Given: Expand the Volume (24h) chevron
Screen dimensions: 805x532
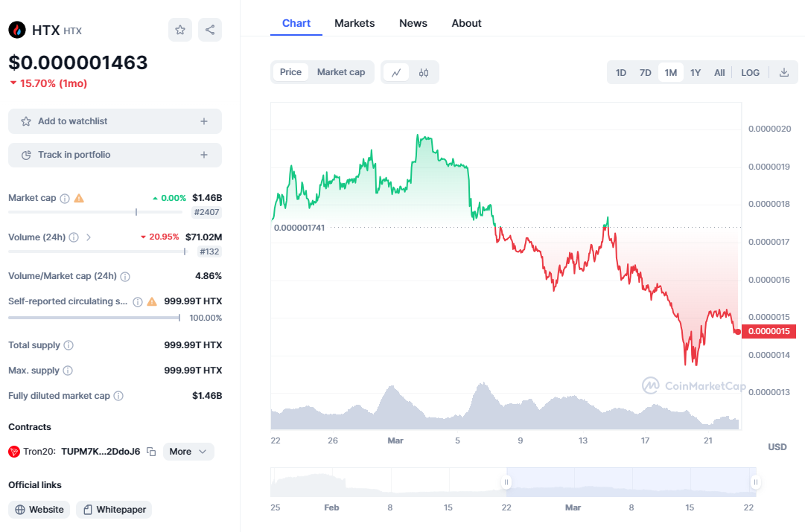Looking at the screenshot, I should pyautogui.click(x=89, y=237).
